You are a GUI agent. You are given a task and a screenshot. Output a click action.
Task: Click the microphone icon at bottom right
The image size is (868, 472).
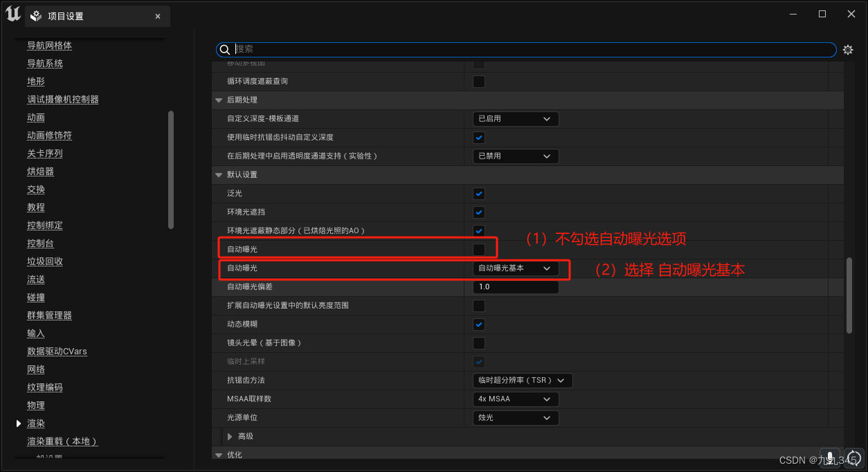(x=830, y=457)
